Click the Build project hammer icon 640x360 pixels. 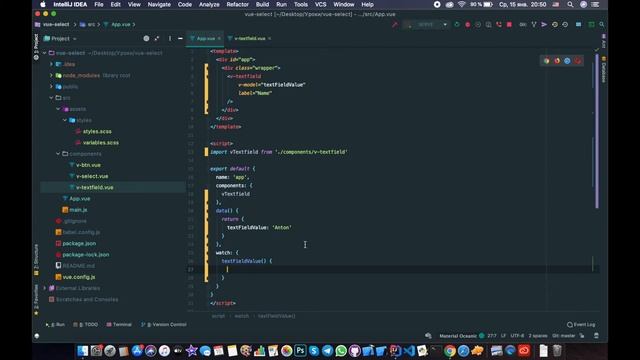click(x=395, y=24)
